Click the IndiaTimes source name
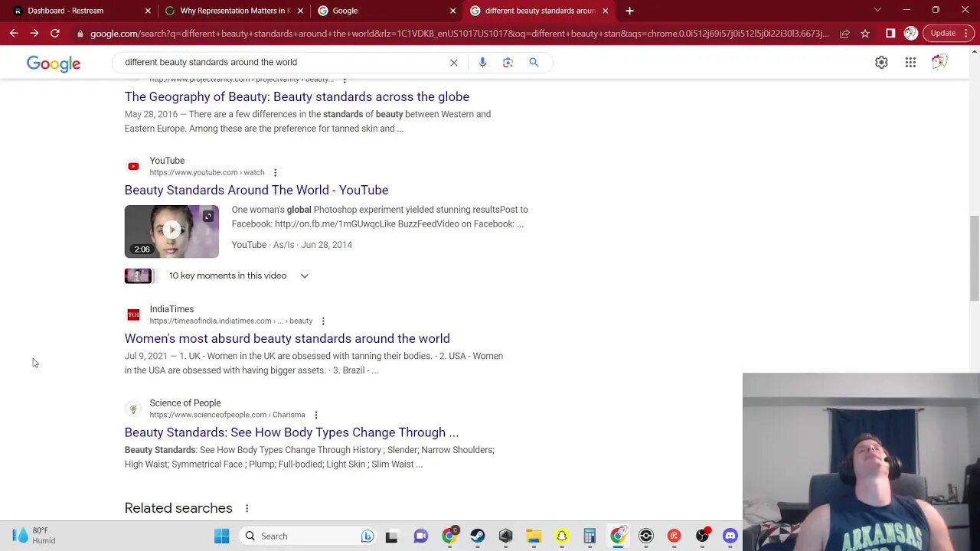The image size is (980, 551). pos(171,309)
